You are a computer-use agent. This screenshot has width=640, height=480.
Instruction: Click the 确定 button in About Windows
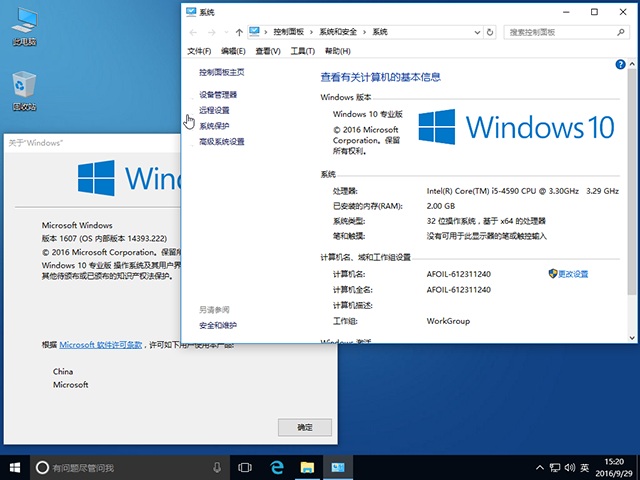pyautogui.click(x=305, y=427)
